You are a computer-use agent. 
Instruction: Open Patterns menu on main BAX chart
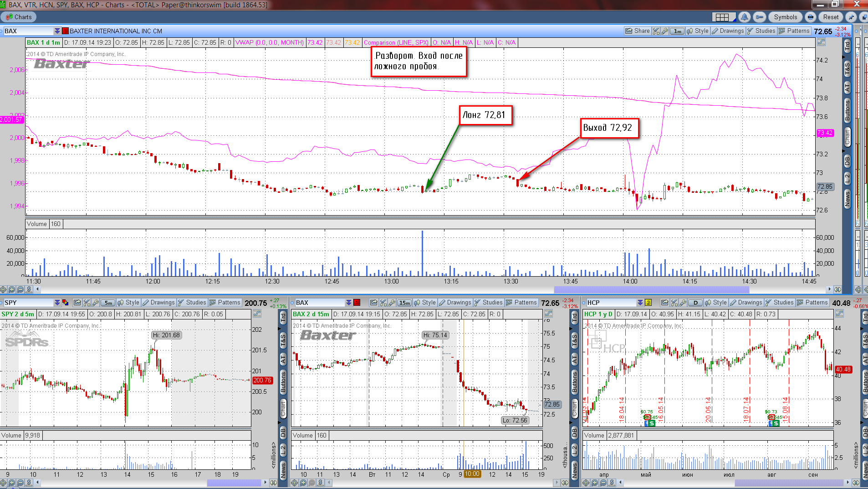coord(794,31)
